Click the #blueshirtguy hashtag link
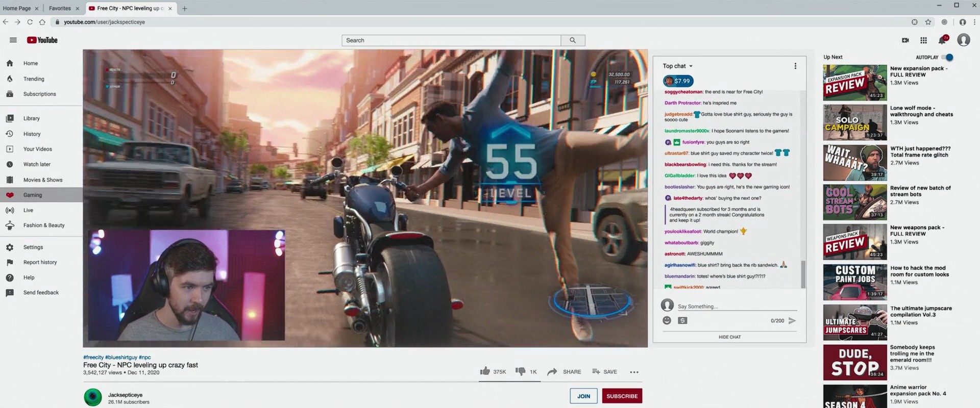The width and height of the screenshot is (980, 408). 121,358
